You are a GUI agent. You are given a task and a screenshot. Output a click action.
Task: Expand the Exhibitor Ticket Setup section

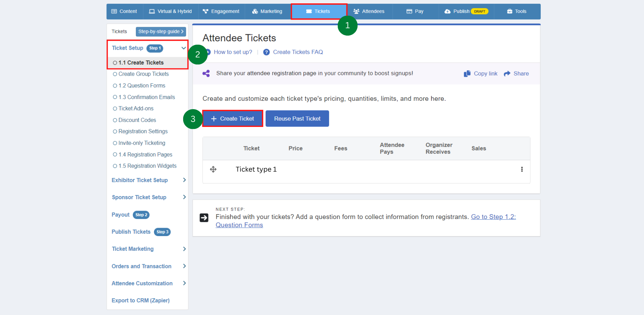click(184, 180)
